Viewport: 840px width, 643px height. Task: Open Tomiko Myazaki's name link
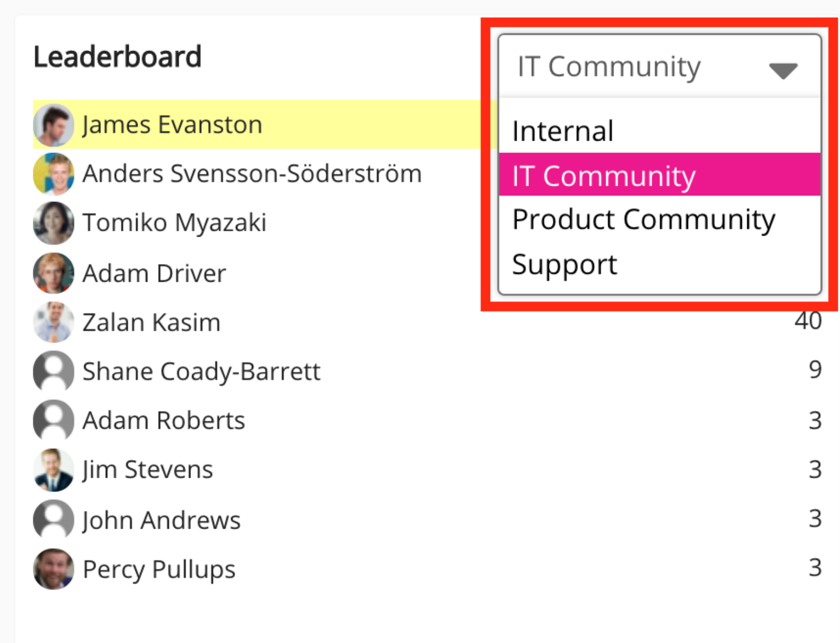click(174, 223)
